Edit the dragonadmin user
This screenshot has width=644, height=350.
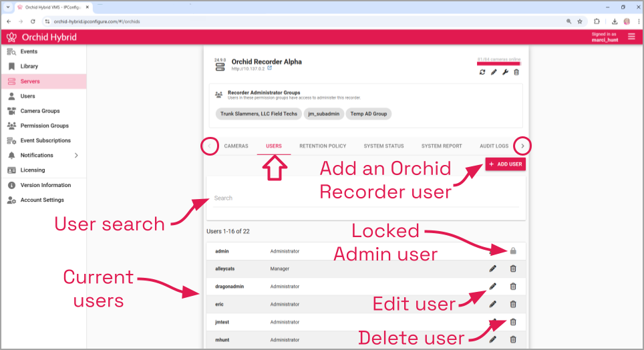tap(493, 287)
